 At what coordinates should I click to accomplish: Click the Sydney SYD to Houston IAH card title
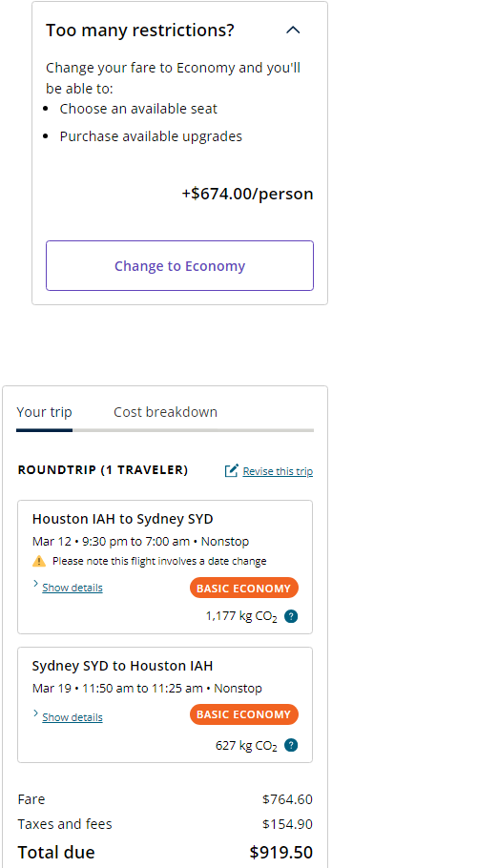(123, 665)
